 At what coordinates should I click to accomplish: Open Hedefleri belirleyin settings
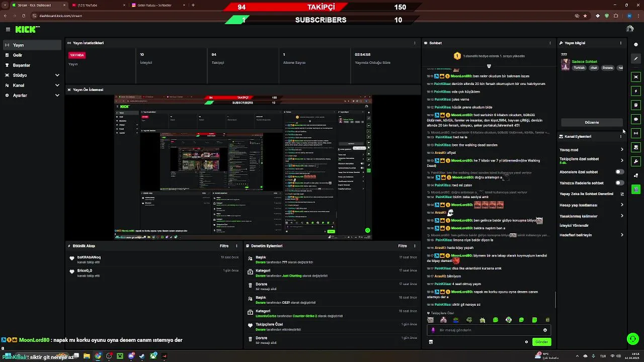tap(592, 235)
